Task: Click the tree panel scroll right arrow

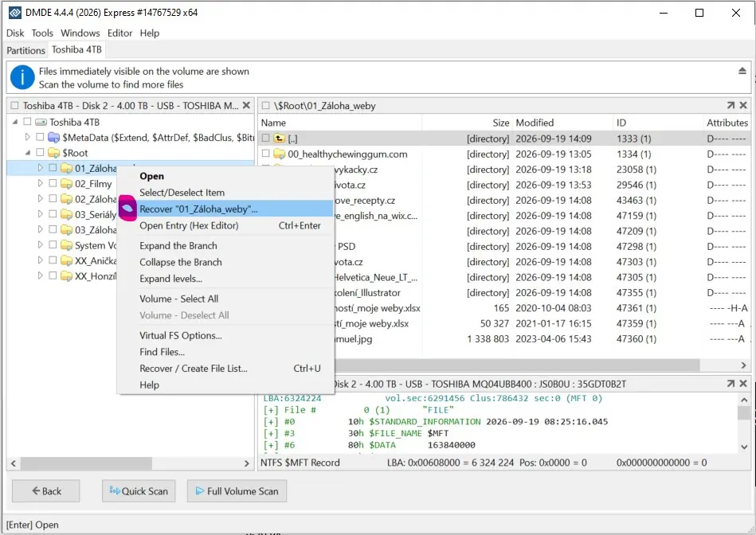Action: [247, 463]
